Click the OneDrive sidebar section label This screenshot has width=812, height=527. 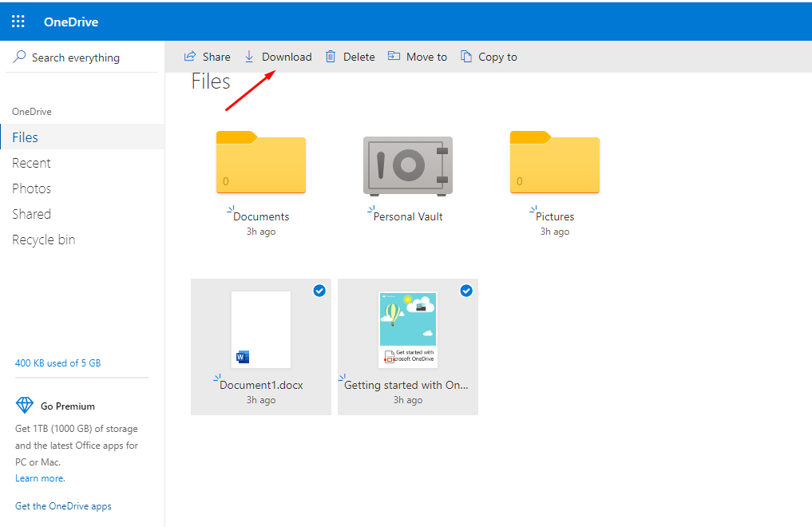point(32,111)
